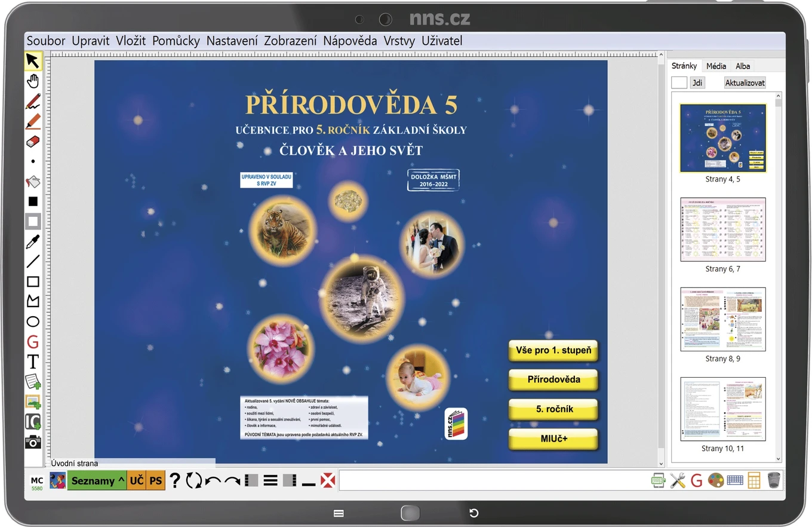
Task: Select the text T tool
Action: (33, 361)
